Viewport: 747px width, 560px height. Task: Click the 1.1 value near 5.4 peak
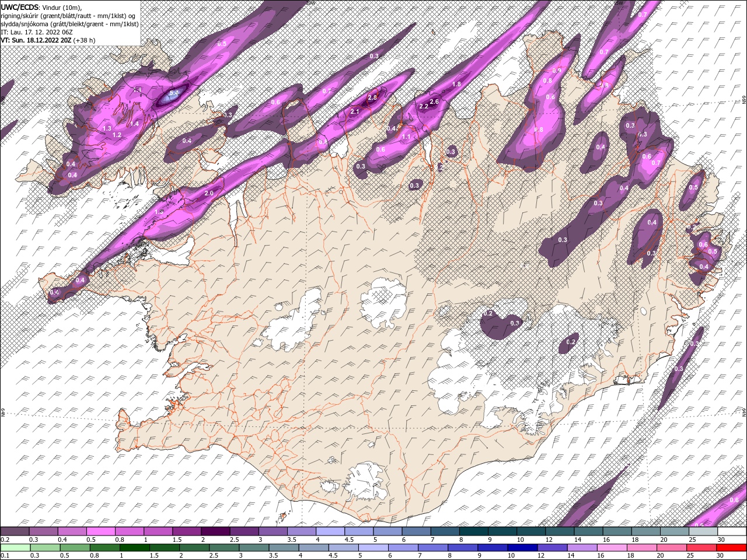tap(138, 90)
